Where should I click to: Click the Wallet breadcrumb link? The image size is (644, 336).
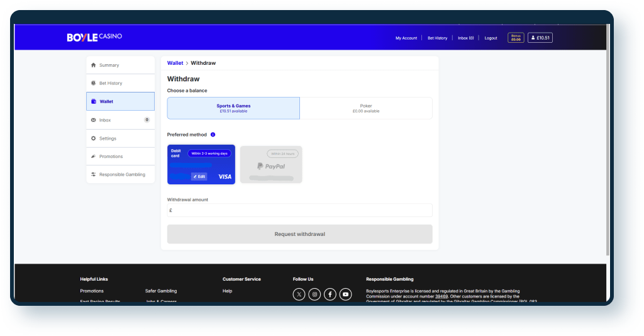tap(175, 63)
